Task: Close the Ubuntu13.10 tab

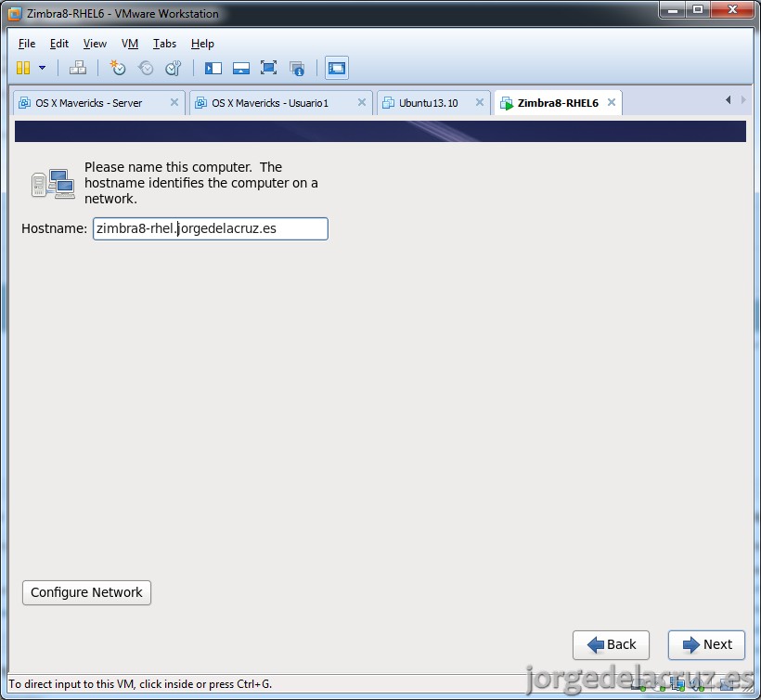Action: click(x=480, y=102)
